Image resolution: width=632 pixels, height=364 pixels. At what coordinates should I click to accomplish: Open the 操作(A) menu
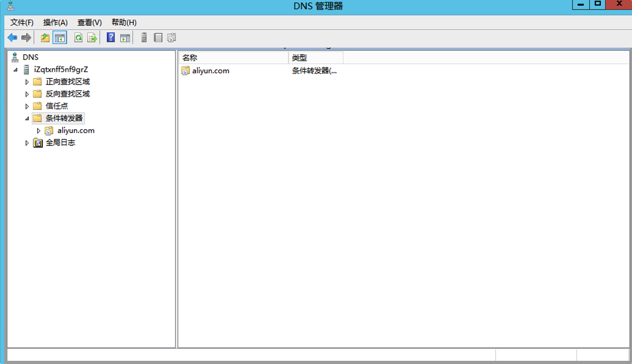(x=55, y=23)
